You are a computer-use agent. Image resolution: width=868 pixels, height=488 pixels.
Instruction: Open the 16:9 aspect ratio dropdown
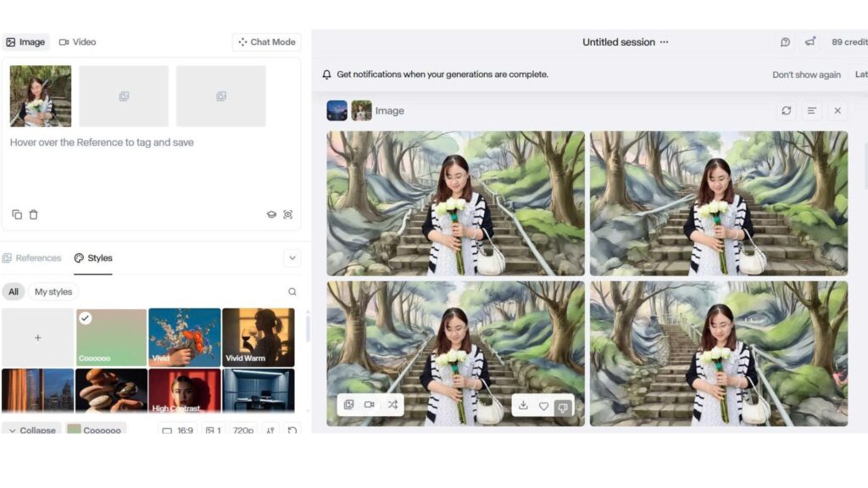(x=178, y=430)
